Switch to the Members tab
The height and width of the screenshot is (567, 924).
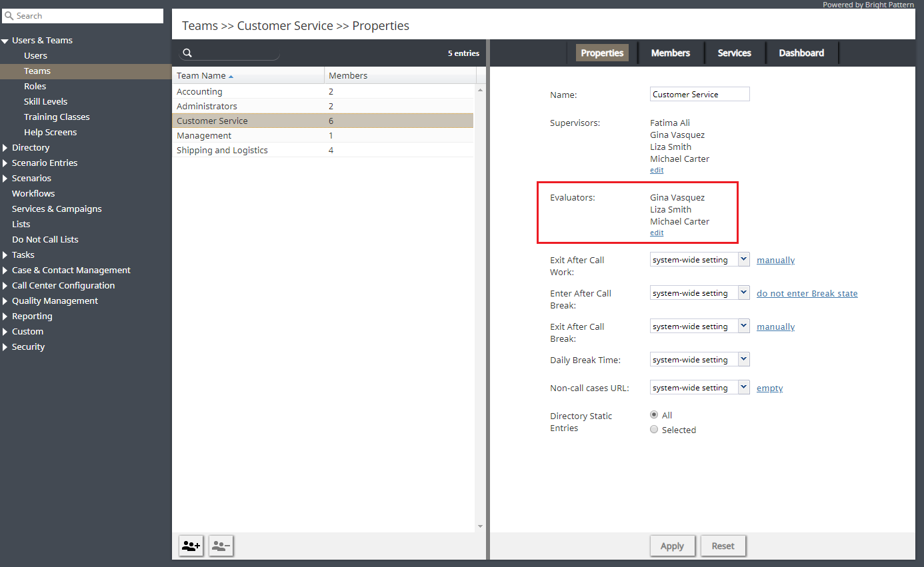671,53
